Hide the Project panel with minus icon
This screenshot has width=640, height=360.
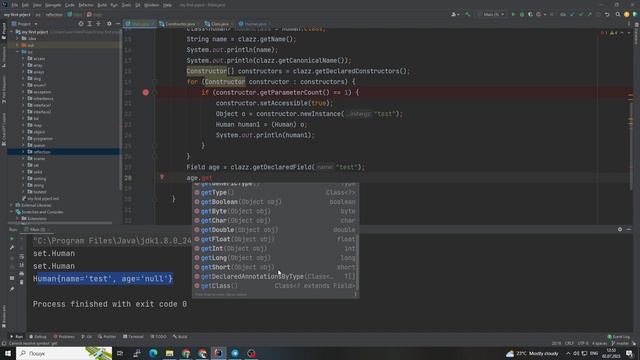118,24
